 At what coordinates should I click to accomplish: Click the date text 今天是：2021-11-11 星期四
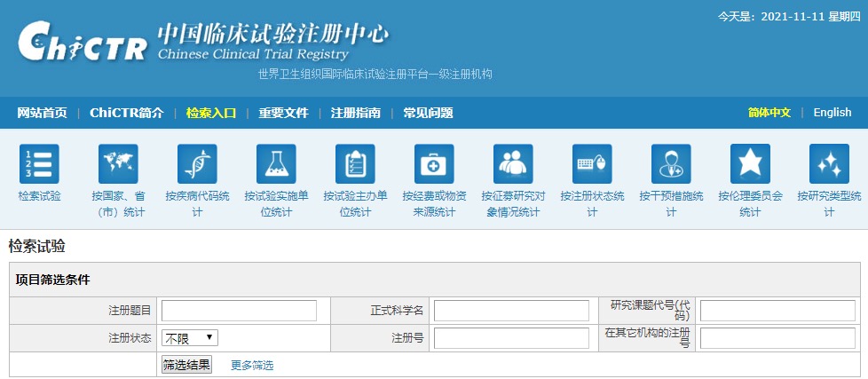(789, 17)
